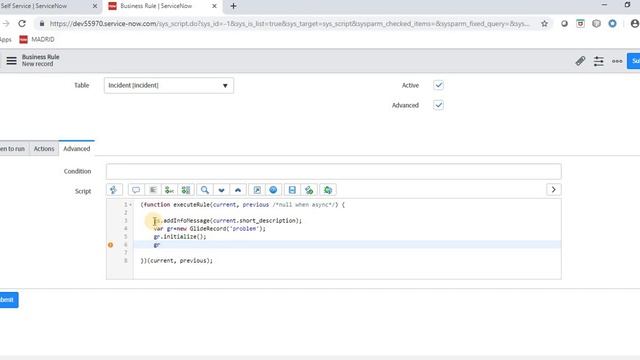Close the Business Rule browser tab
Viewport: 640px width, 360px height.
pos(214,6)
